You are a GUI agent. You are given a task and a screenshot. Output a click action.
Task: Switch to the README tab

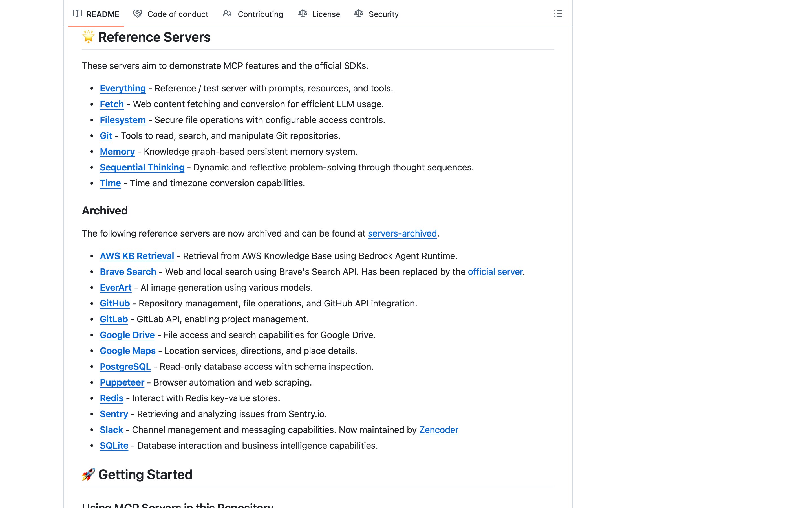pos(96,14)
